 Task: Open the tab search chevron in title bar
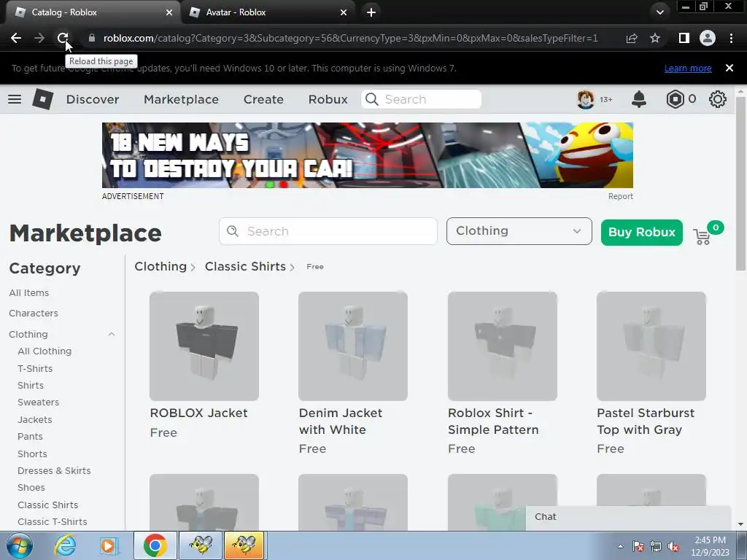659,12
